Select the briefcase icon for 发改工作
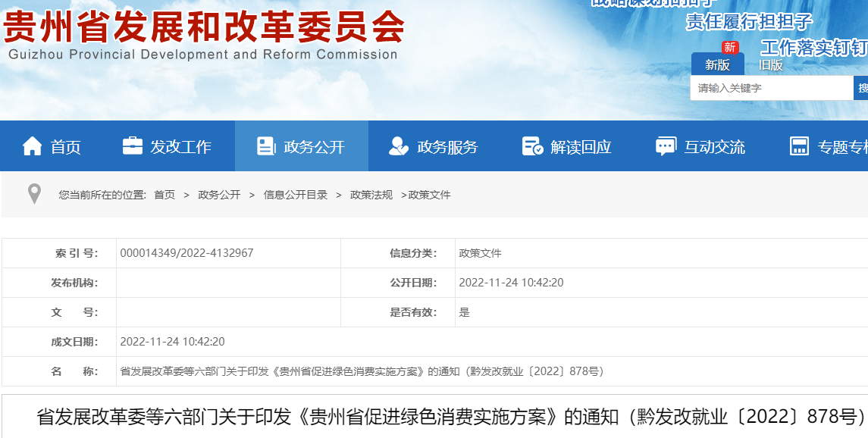868x438 pixels. pos(133,147)
